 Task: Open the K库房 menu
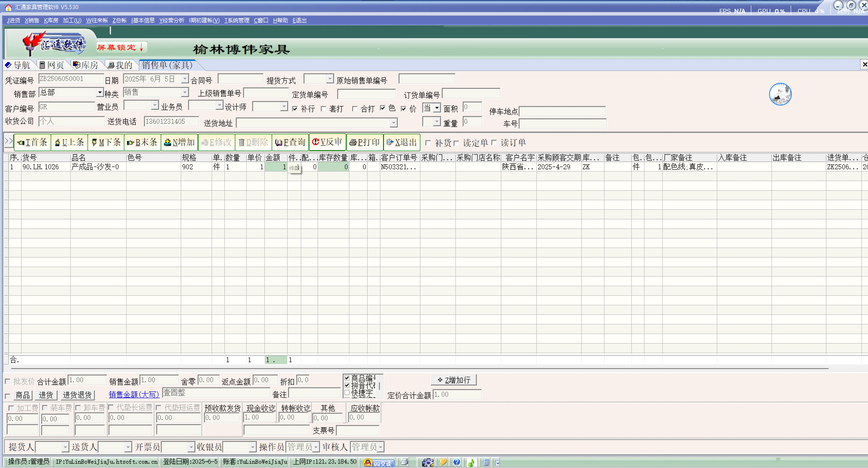click(x=51, y=20)
